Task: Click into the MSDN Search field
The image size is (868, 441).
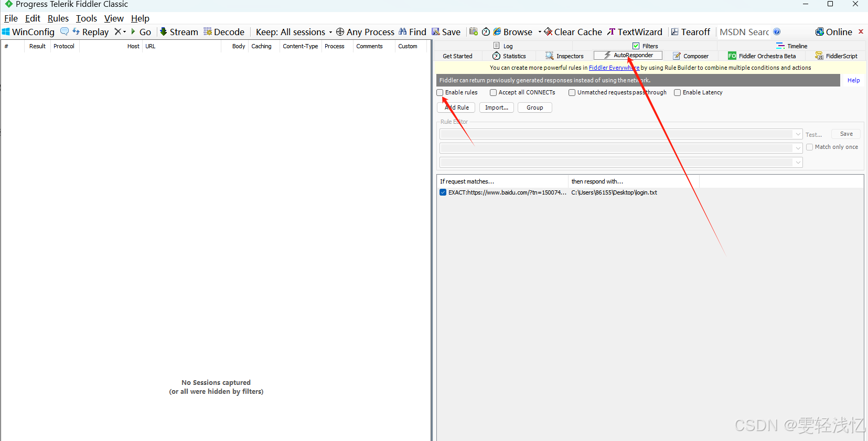Action: click(744, 32)
